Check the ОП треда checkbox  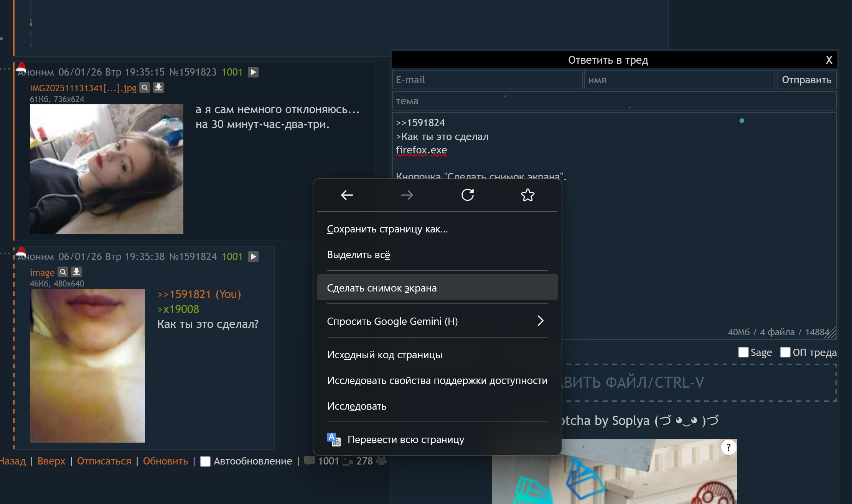785,352
